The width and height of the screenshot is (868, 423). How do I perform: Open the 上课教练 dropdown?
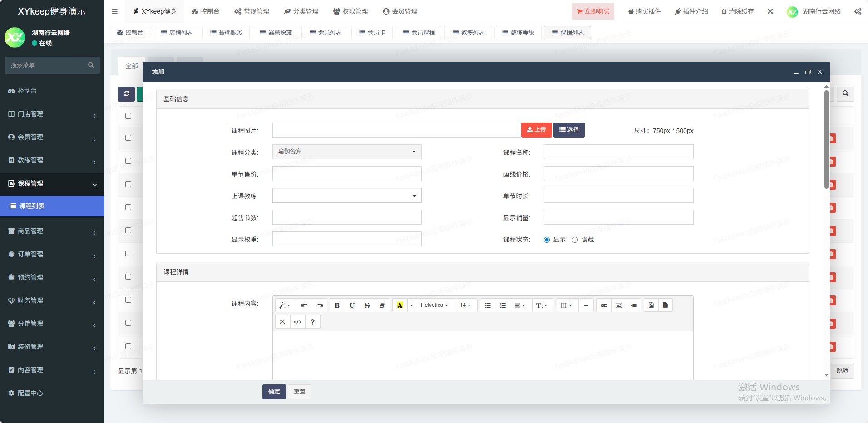tap(347, 196)
